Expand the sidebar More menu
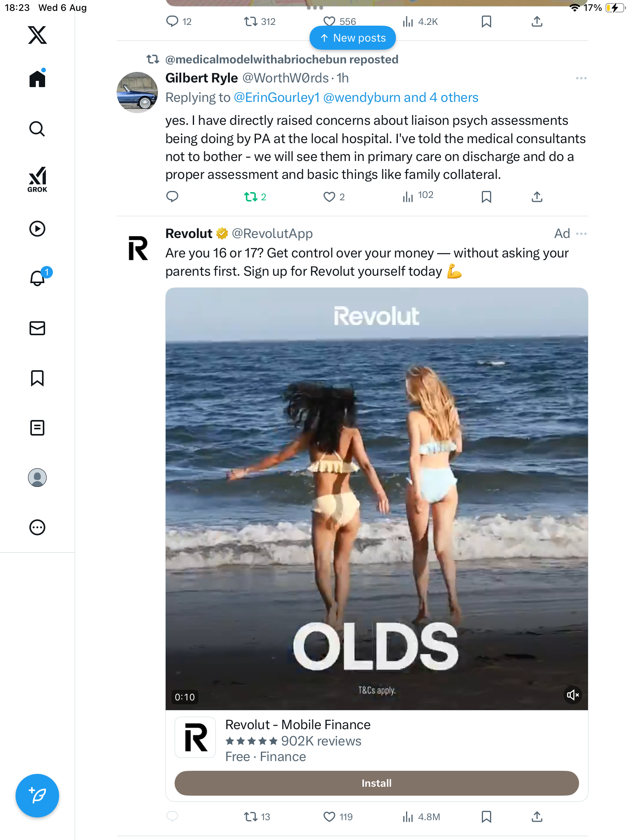The image size is (630, 840). point(37,527)
